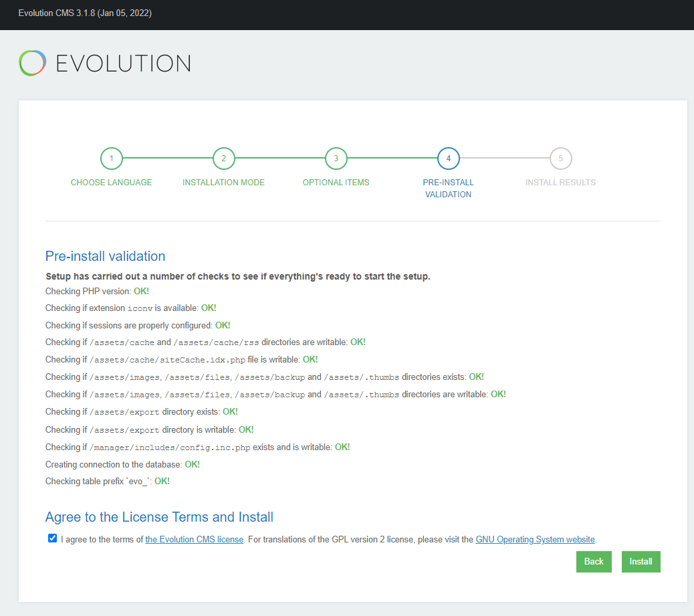Select the greyed step 5 circle icon
This screenshot has height=616, width=694.
pos(560,159)
